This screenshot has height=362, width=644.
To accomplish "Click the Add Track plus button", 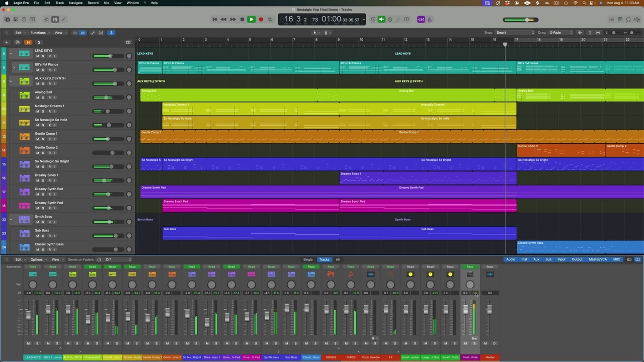I will [x=7, y=42].
